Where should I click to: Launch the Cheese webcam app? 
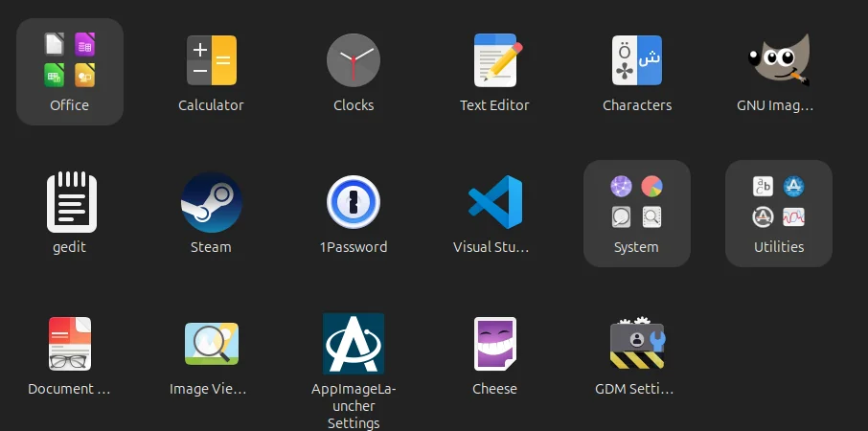click(x=494, y=345)
